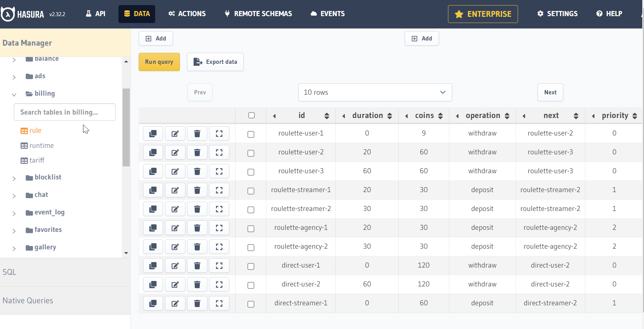Check the direct-streamer-1 row checkbox
The height and width of the screenshot is (329, 644).
[x=251, y=304]
